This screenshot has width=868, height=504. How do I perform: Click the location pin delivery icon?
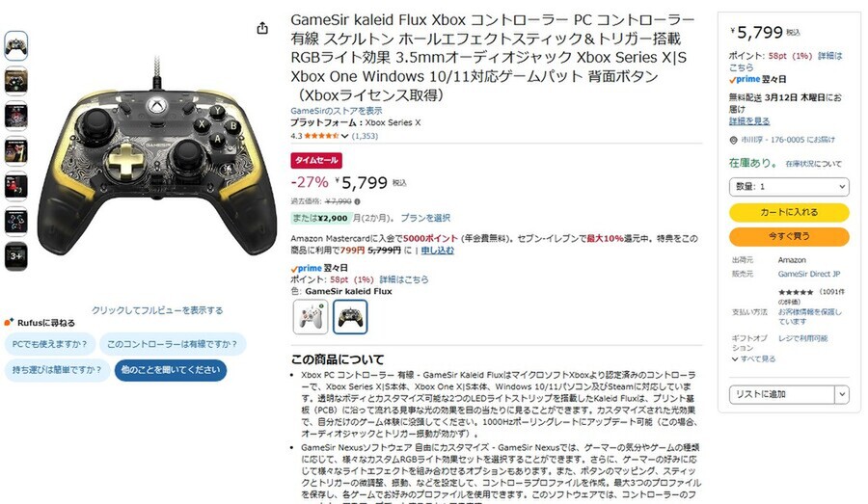[734, 140]
